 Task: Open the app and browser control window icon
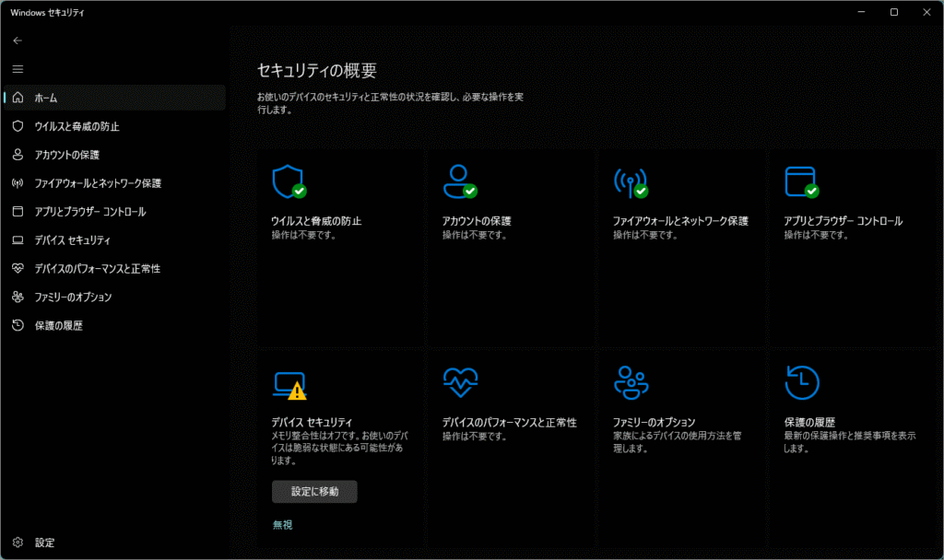click(800, 182)
